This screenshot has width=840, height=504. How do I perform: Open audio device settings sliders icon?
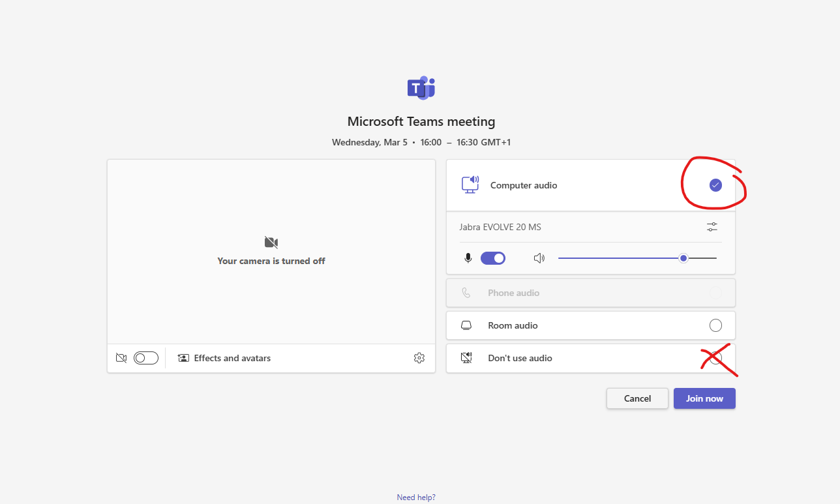click(x=712, y=227)
